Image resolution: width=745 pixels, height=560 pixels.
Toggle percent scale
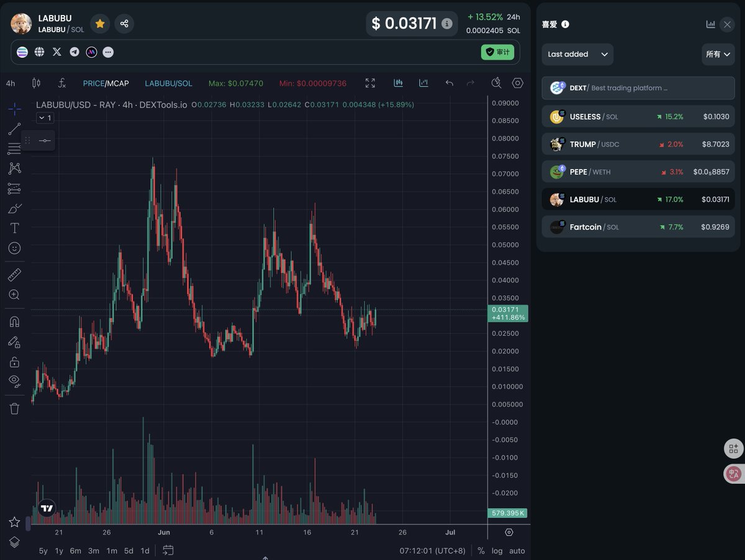481,551
